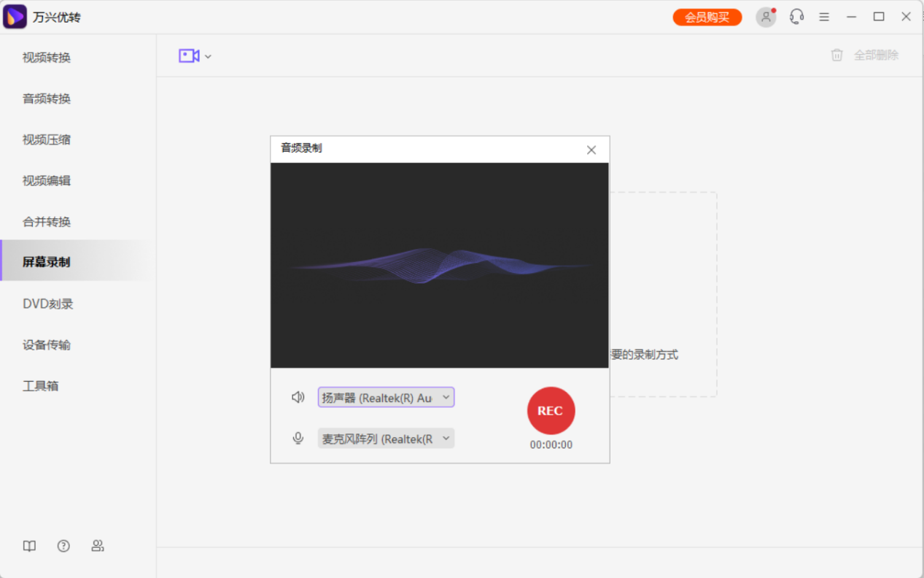Image resolution: width=924 pixels, height=578 pixels.
Task: Click the user profile avatar icon
Action: pyautogui.click(x=765, y=17)
